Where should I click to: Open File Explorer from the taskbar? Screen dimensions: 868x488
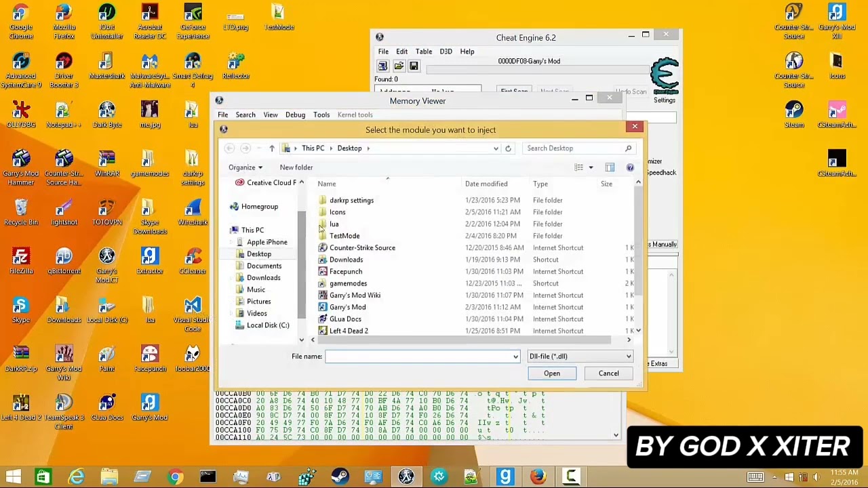click(109, 477)
